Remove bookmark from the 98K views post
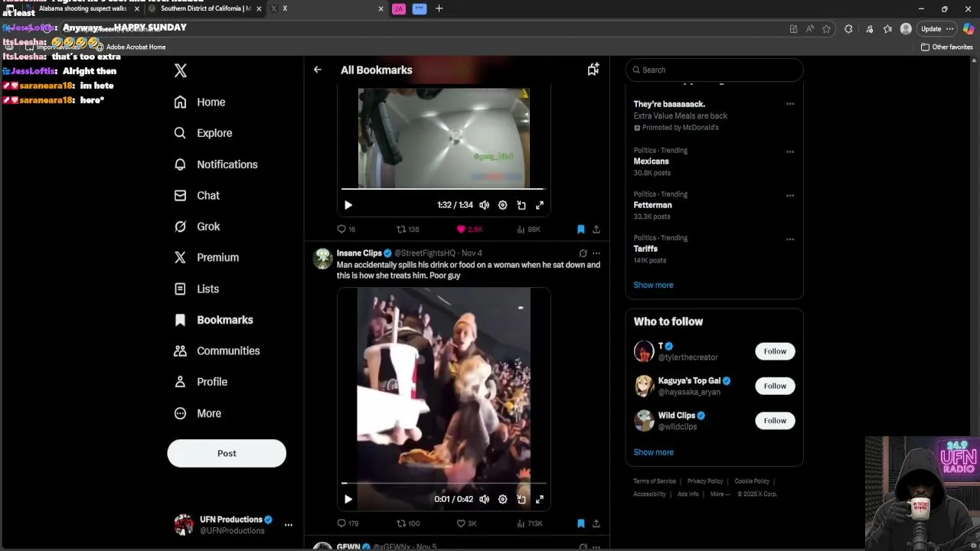The height and width of the screenshot is (551, 980). (x=580, y=229)
